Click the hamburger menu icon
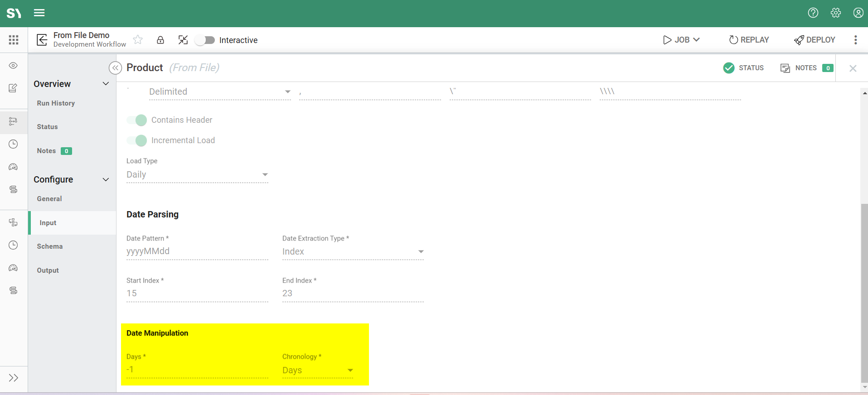 tap(39, 13)
